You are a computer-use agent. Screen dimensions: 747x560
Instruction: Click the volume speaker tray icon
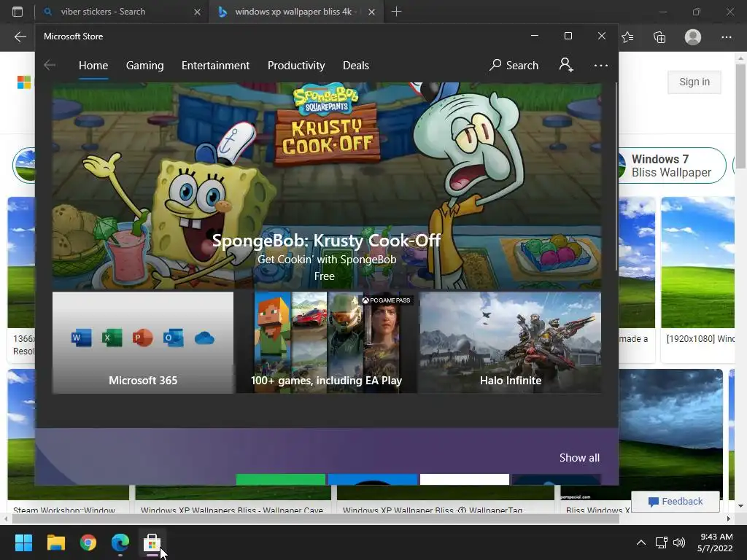coord(679,542)
